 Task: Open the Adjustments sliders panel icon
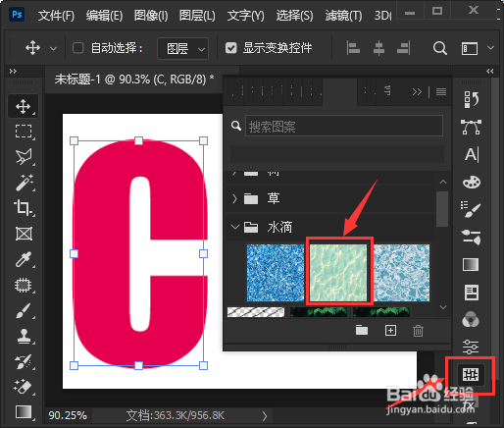click(x=471, y=347)
